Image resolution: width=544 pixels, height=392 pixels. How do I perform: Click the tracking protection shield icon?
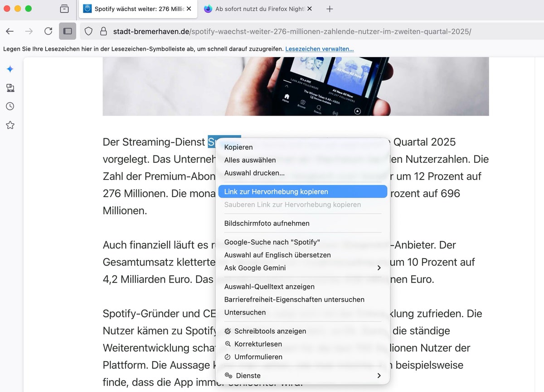click(x=89, y=31)
